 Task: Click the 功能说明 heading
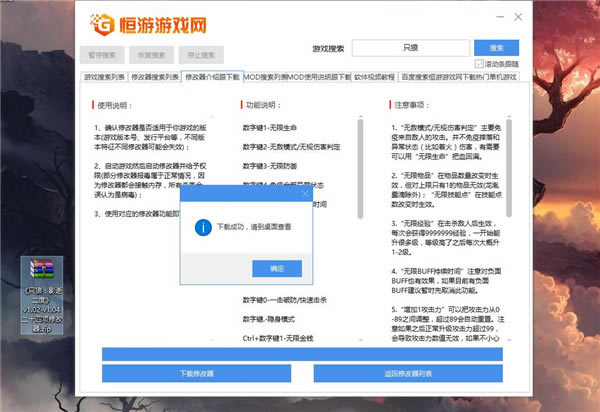tap(263, 105)
